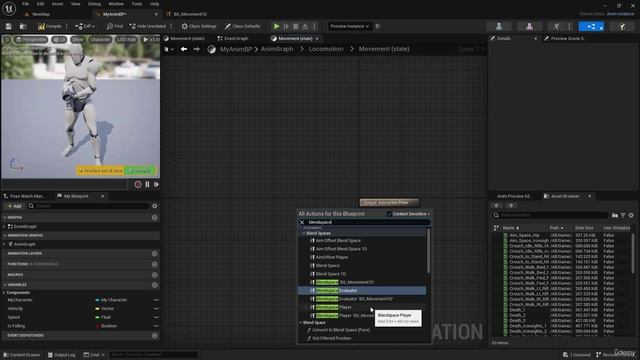The height and width of the screenshot is (360, 640).
Task: Click the viewport record button
Action: 138,184
